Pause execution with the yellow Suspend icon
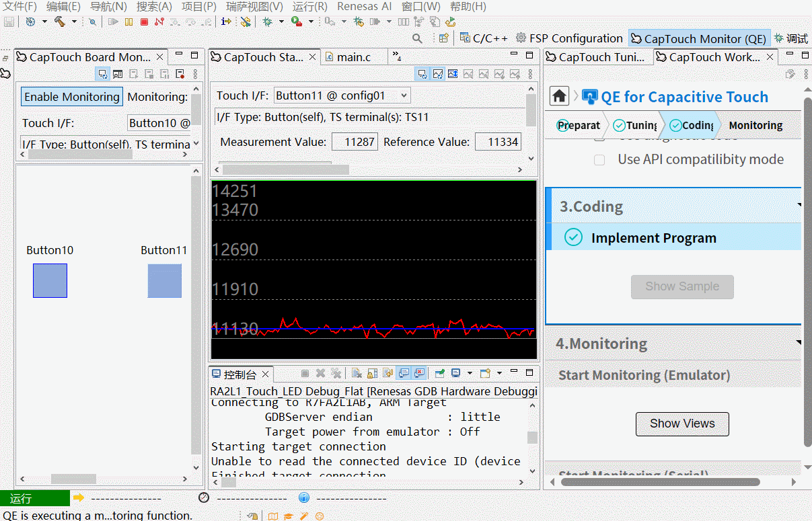812x521 pixels. point(128,22)
